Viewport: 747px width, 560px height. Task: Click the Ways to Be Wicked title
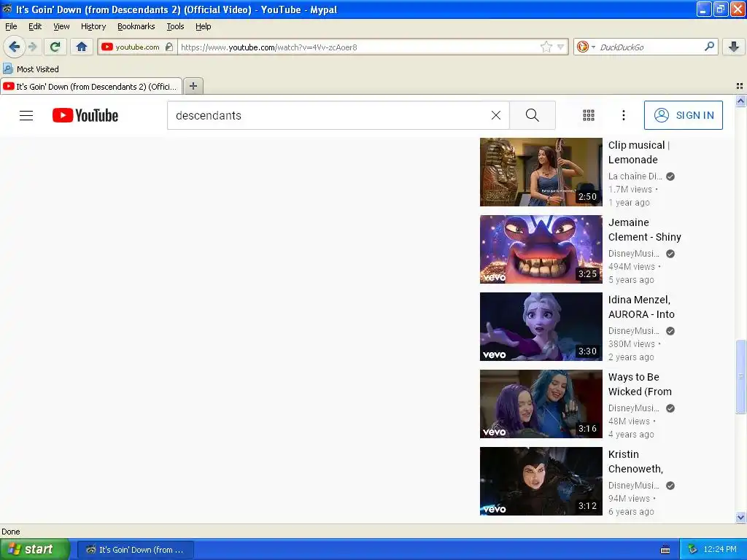pyautogui.click(x=640, y=384)
